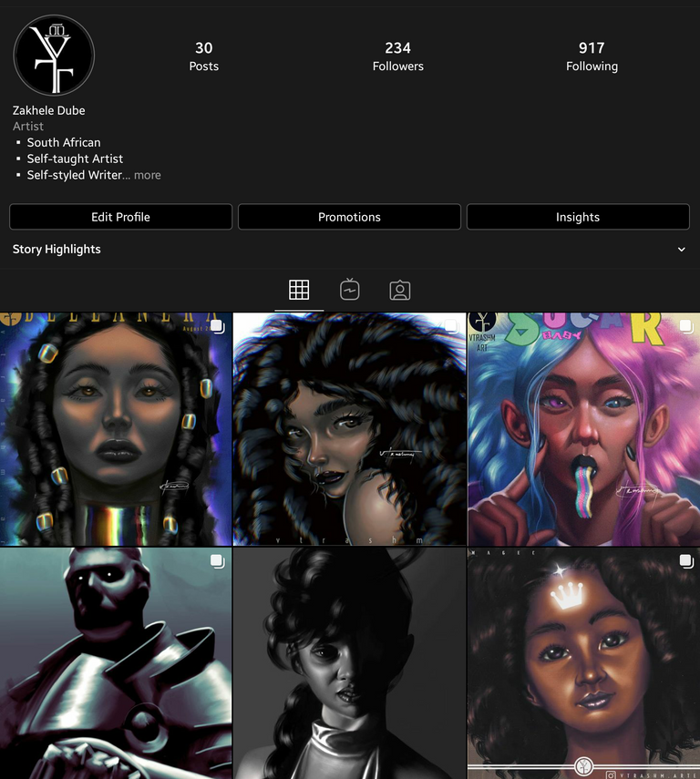Open the braided woman with beads artwork
Image resolution: width=700 pixels, height=779 pixels.
click(116, 429)
